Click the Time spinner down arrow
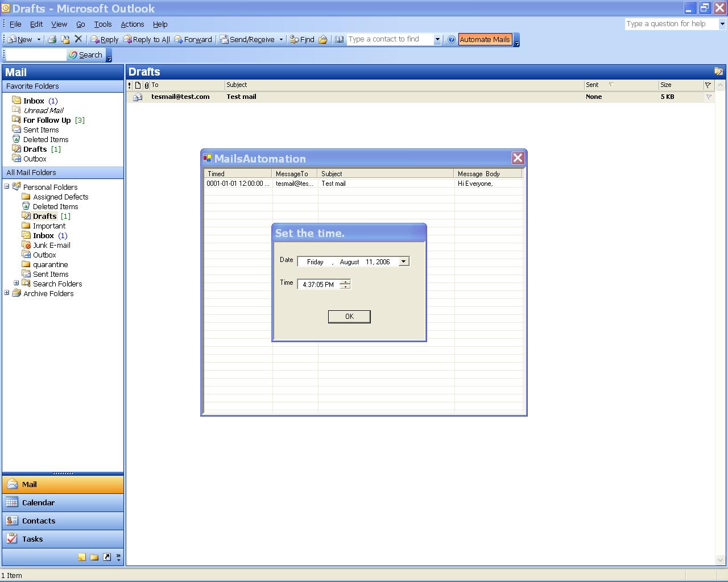The image size is (728, 582). [345, 286]
